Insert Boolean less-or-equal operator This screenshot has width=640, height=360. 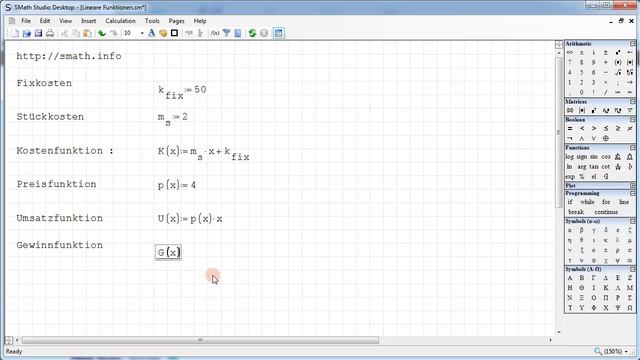[x=606, y=129]
